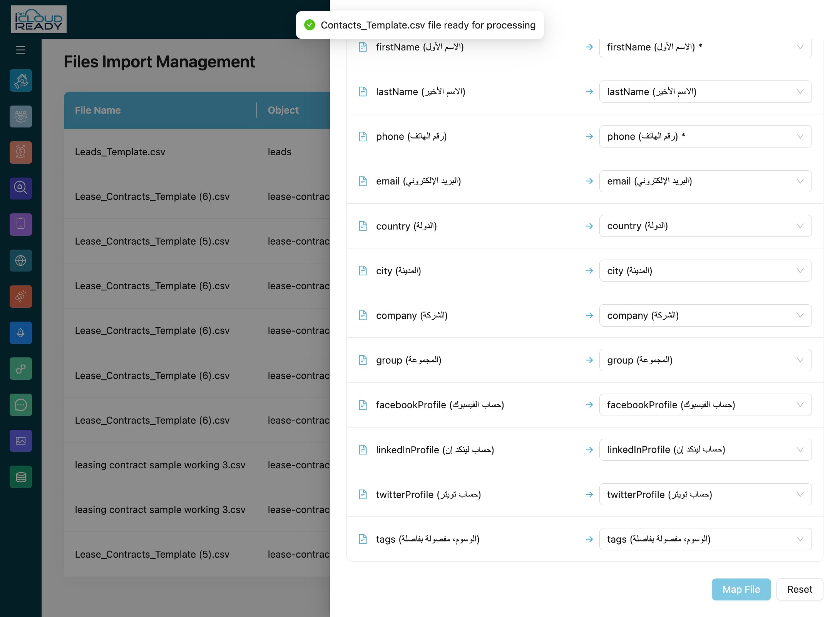Open the bell notifications sidebar icon
Screen dimensions: 840x617
tap(21, 333)
